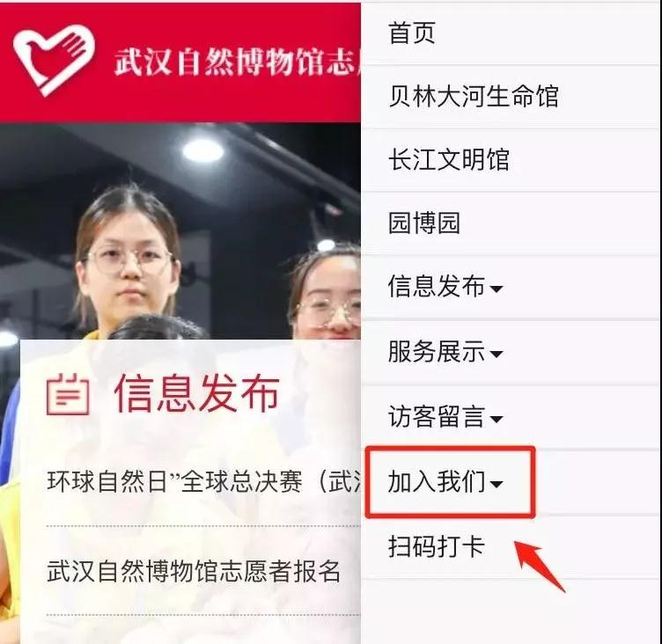Click the 信息发布 section heading
This screenshot has height=644, width=662.
196,393
